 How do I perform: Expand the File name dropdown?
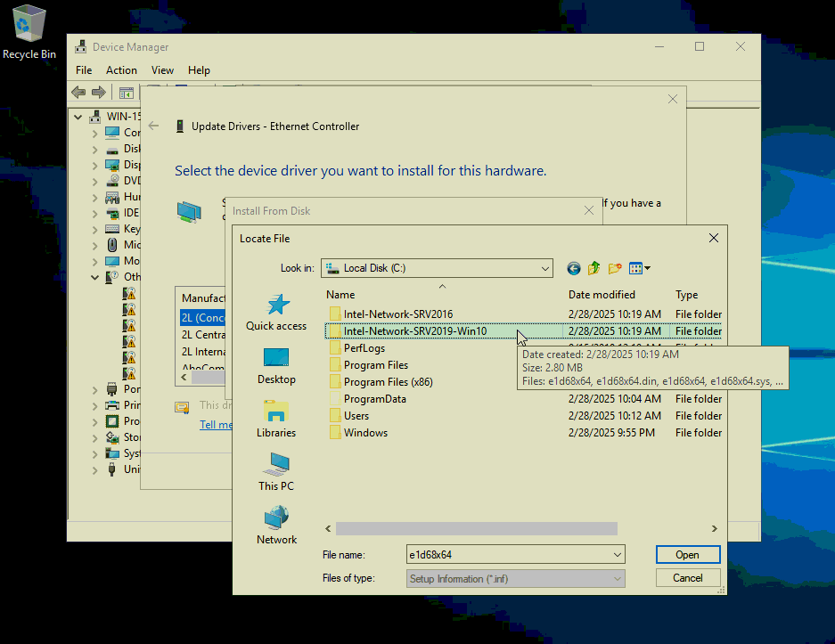[618, 555]
